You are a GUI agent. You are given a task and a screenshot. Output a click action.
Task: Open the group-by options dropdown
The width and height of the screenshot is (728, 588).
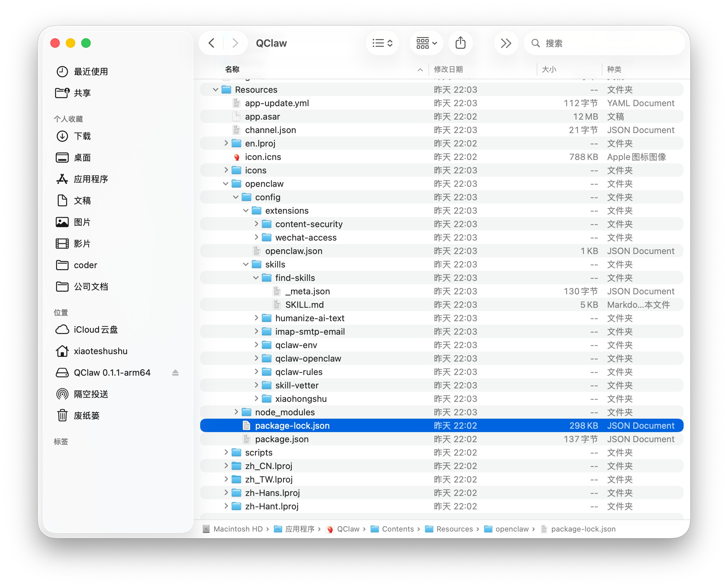(x=426, y=43)
